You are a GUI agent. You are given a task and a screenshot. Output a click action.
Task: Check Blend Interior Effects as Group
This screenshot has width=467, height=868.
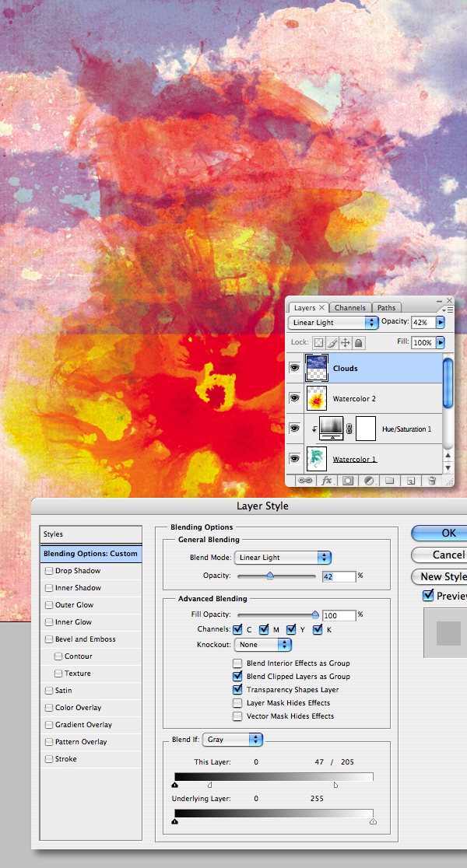pyautogui.click(x=237, y=663)
